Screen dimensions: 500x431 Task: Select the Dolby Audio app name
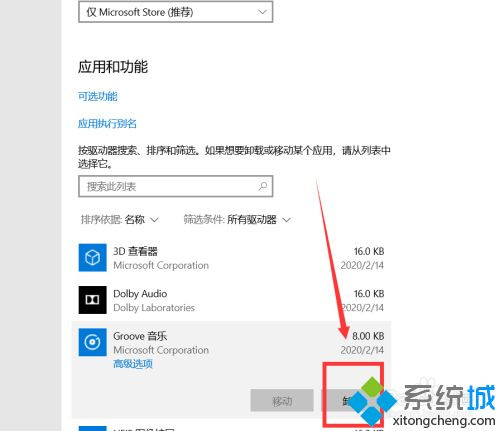click(140, 294)
